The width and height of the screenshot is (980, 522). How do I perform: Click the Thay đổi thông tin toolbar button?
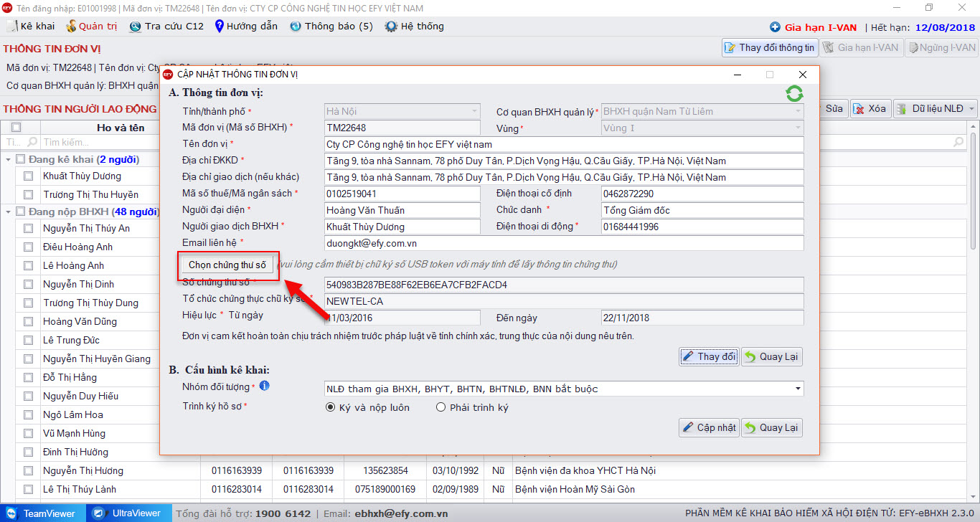tap(769, 48)
